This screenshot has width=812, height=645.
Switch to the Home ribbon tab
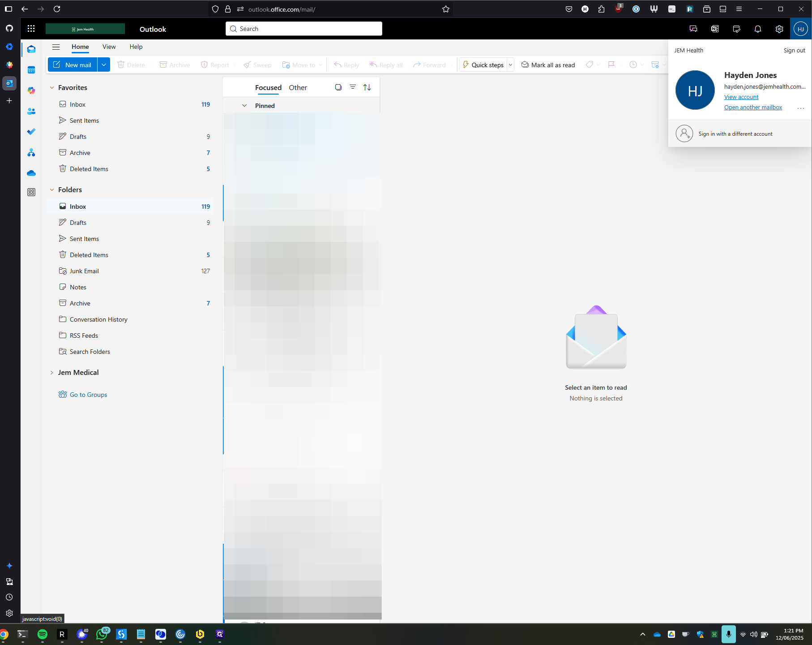(80, 47)
